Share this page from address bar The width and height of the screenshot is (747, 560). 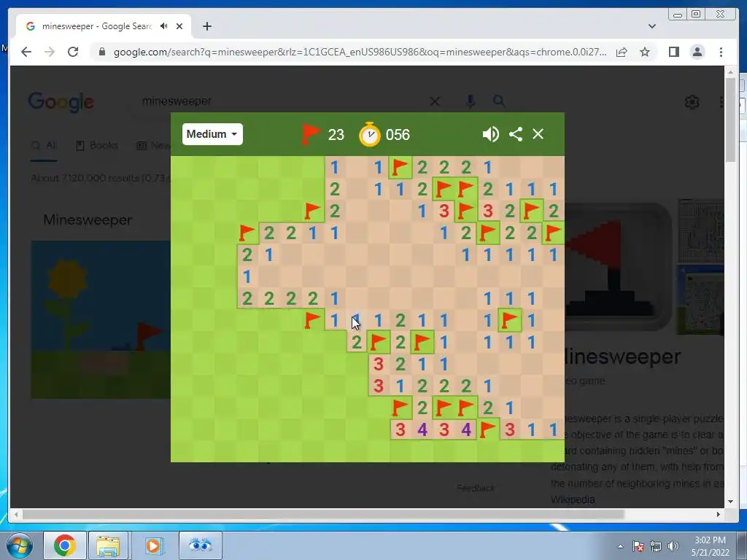(x=622, y=52)
